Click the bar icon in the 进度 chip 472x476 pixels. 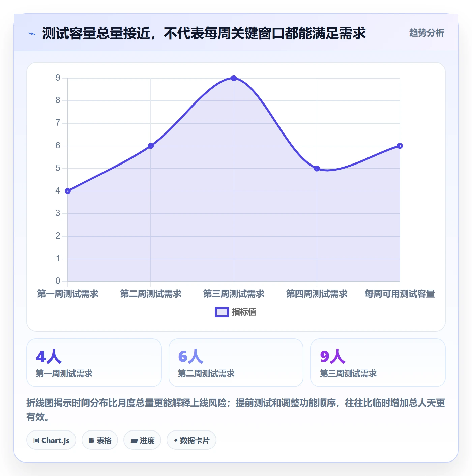pos(134,441)
